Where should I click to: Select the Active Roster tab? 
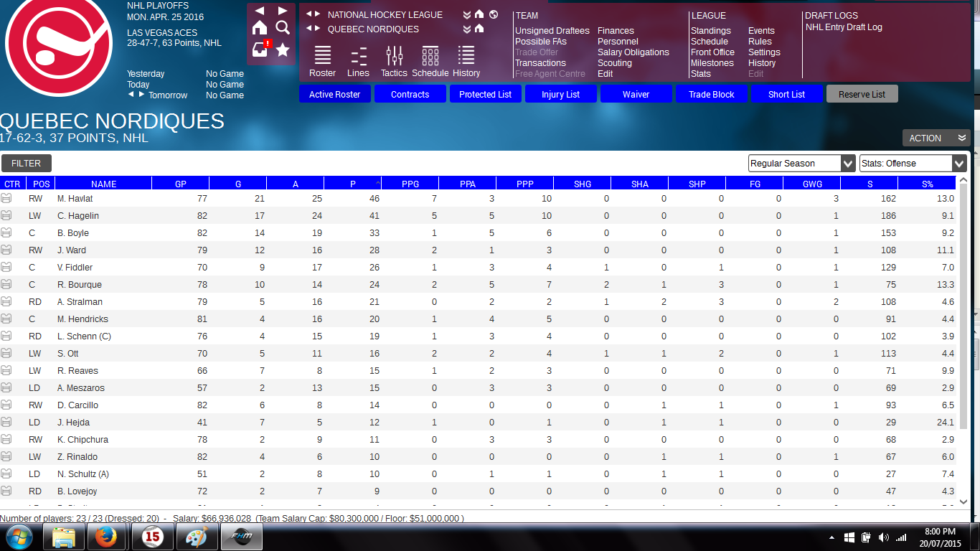point(335,94)
